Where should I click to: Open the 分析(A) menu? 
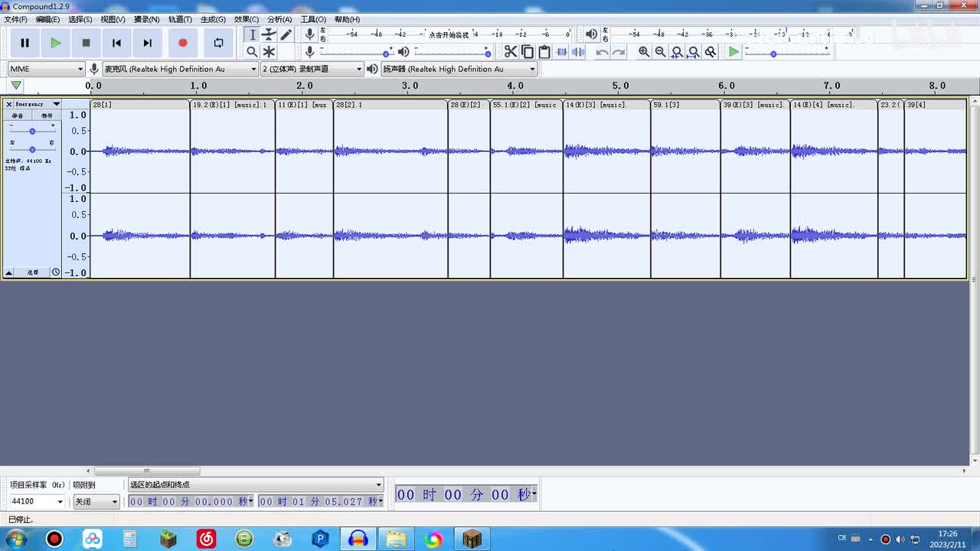point(279,19)
